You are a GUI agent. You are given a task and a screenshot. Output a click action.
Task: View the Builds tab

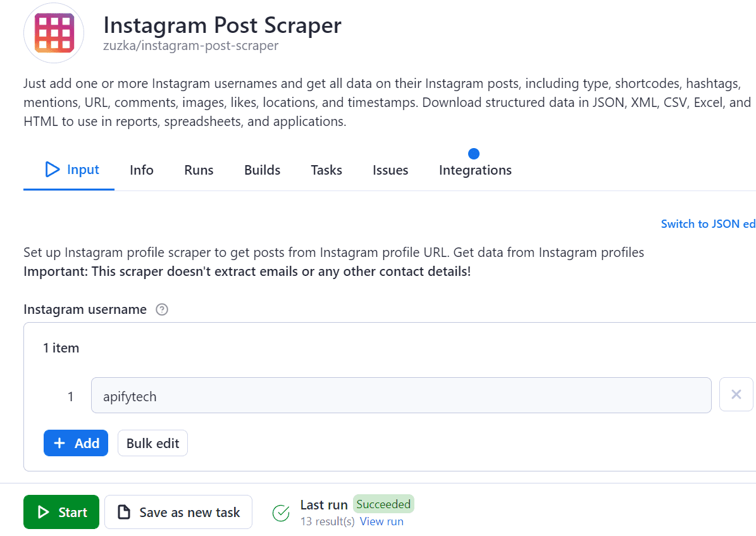pyautogui.click(x=261, y=170)
